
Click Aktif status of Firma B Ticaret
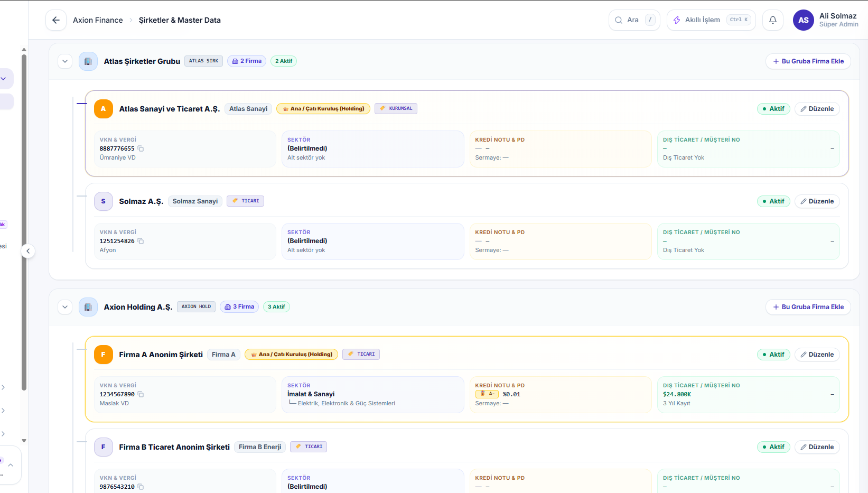(x=773, y=447)
